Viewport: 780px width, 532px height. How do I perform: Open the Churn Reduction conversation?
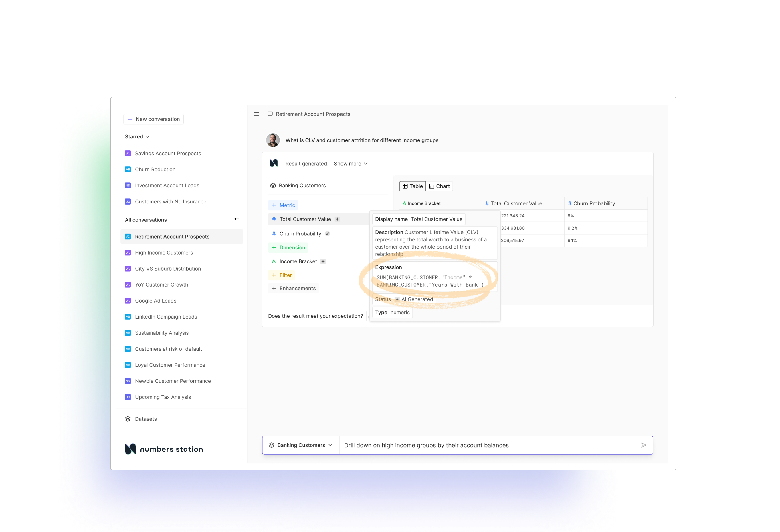pos(155,169)
